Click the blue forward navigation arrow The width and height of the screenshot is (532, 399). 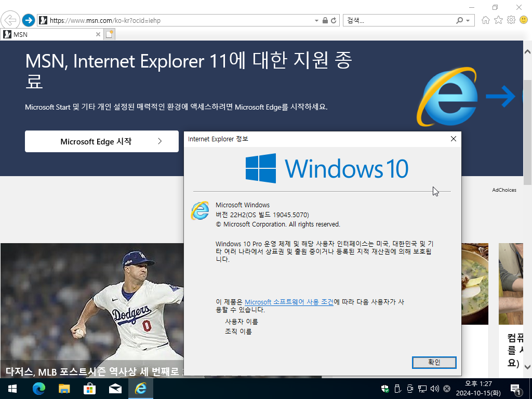click(x=29, y=20)
